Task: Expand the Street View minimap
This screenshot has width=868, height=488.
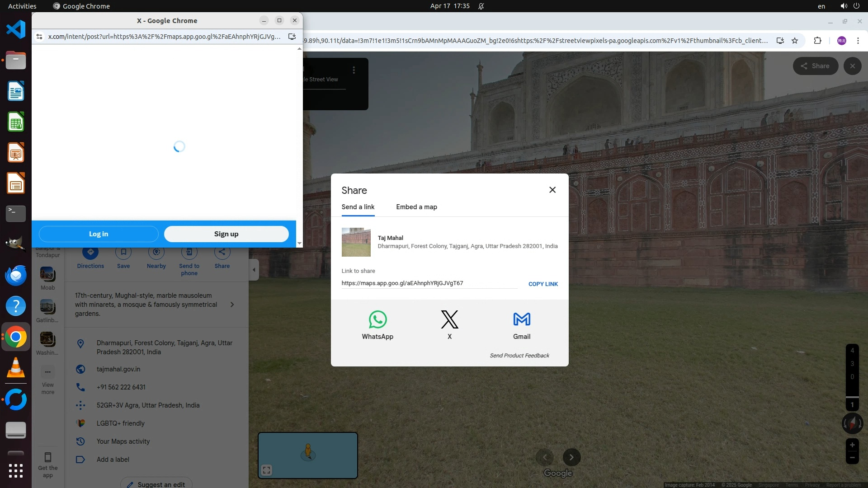Action: click(x=266, y=470)
